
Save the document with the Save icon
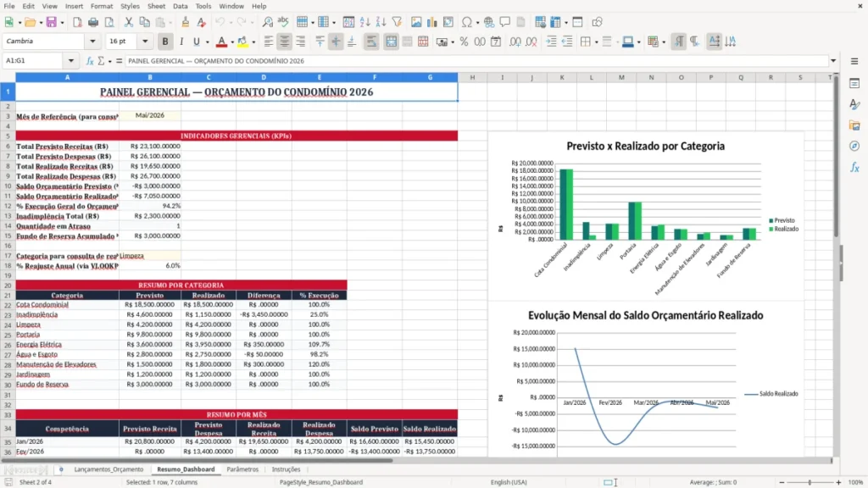pos(51,22)
